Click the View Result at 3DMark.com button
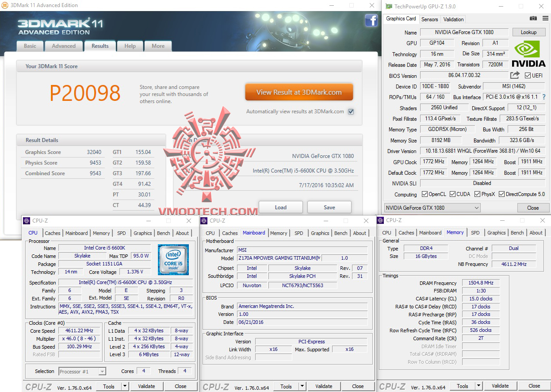 point(299,92)
